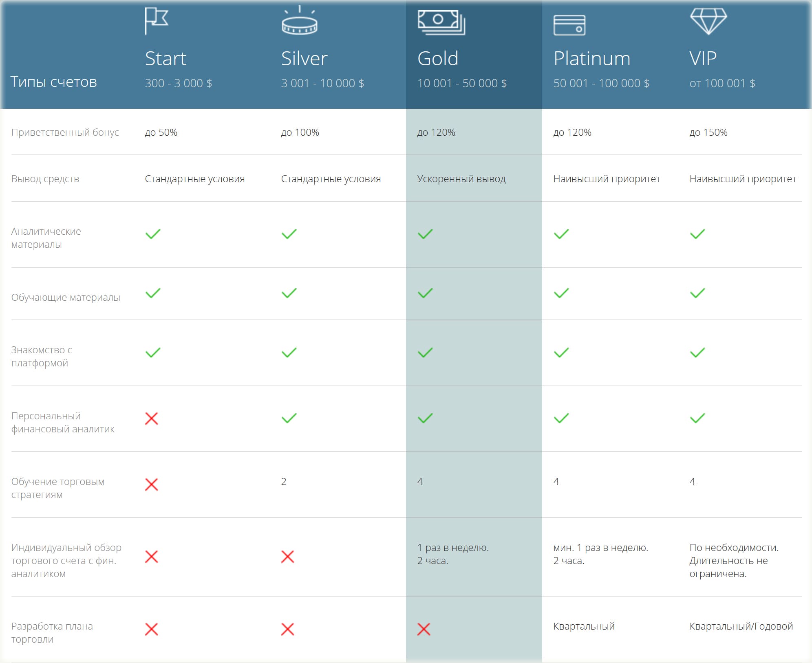The width and height of the screenshot is (812, 663).
Task: Click VIP's green check for platform introduction
Action: pos(697,352)
